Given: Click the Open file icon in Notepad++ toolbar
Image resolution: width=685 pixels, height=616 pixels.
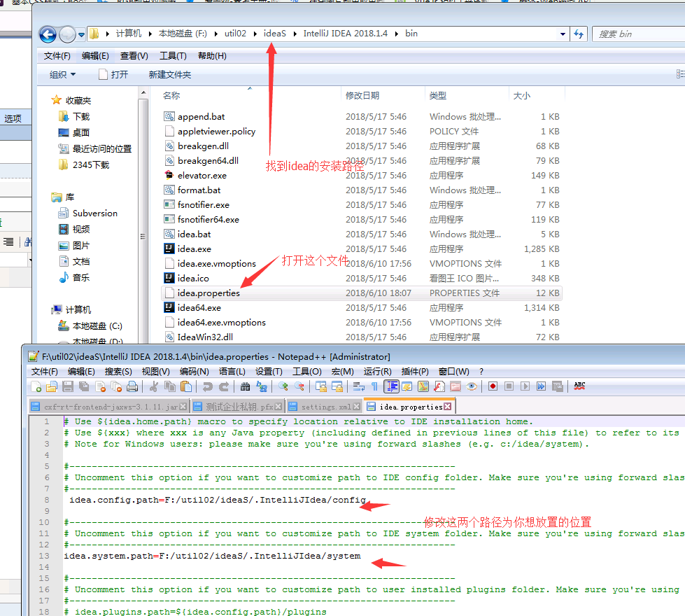Looking at the screenshot, I should click(52, 386).
